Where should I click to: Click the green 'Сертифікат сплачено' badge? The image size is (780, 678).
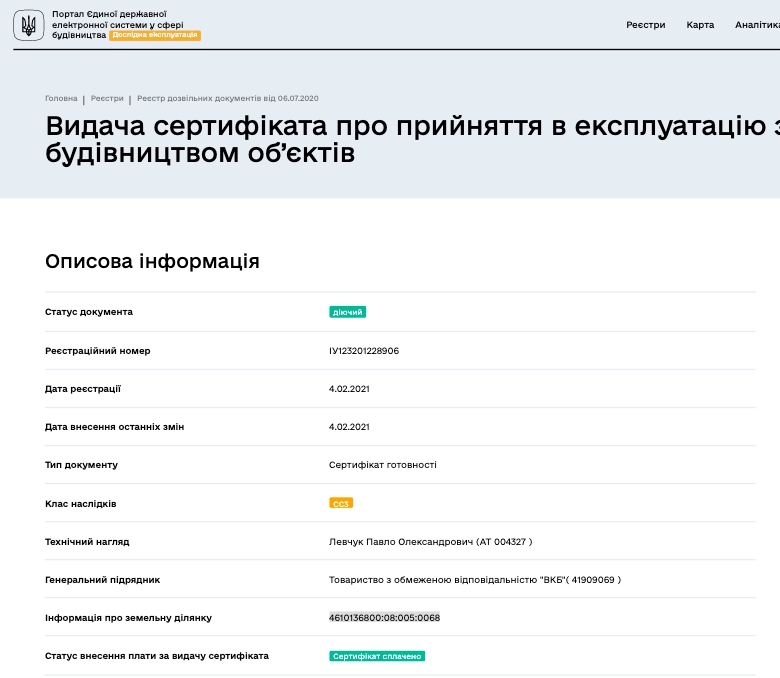tap(378, 656)
